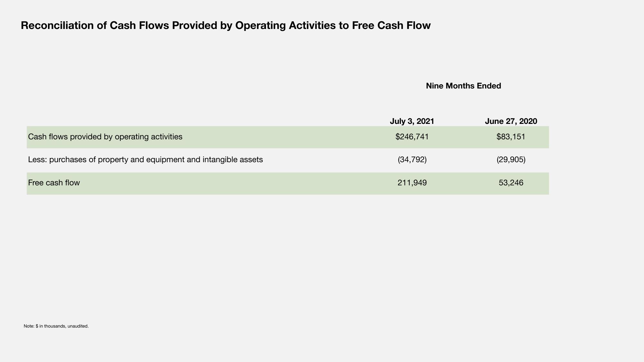Click the 'June 27, 2020' column header
The width and height of the screenshot is (644, 362).
point(511,121)
